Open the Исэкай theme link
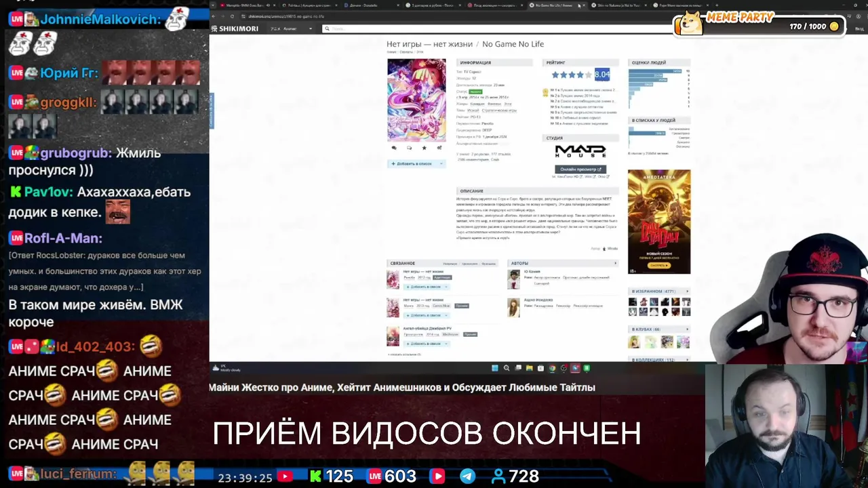 [x=473, y=110]
